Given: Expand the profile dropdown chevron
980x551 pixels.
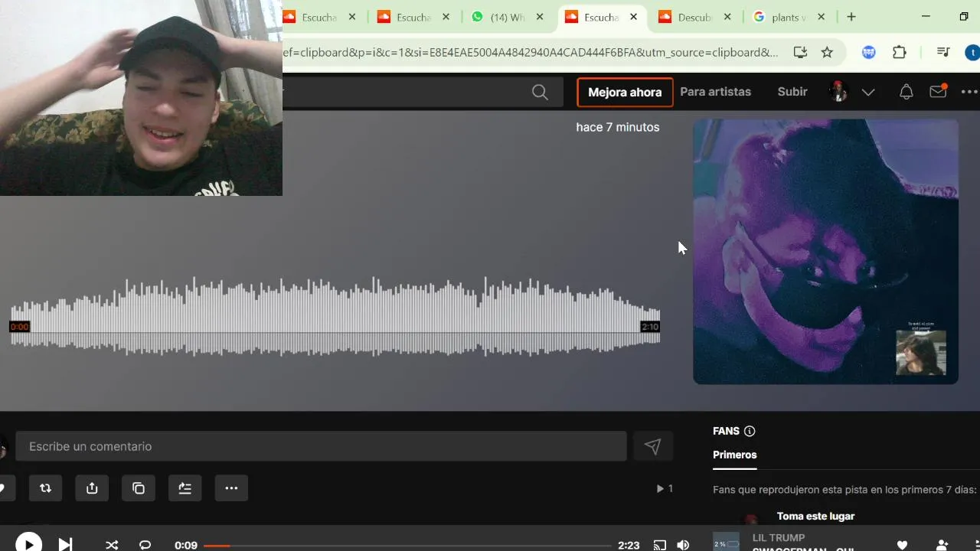Looking at the screenshot, I should 868,92.
